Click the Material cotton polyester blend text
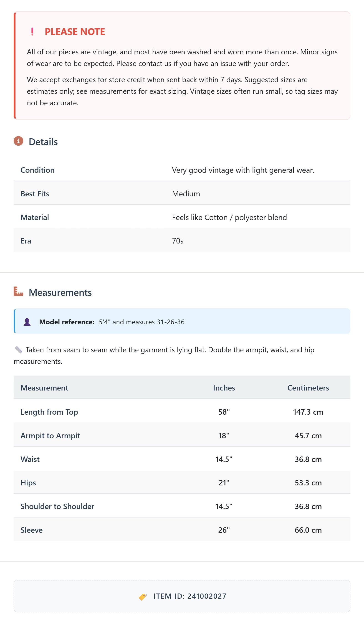Viewport: 364px width, 624px height. [229, 217]
